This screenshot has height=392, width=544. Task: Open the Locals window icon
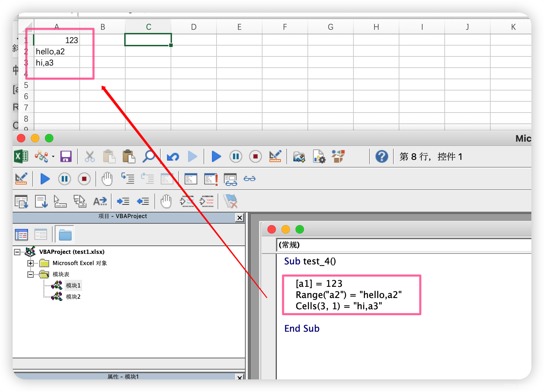191,179
